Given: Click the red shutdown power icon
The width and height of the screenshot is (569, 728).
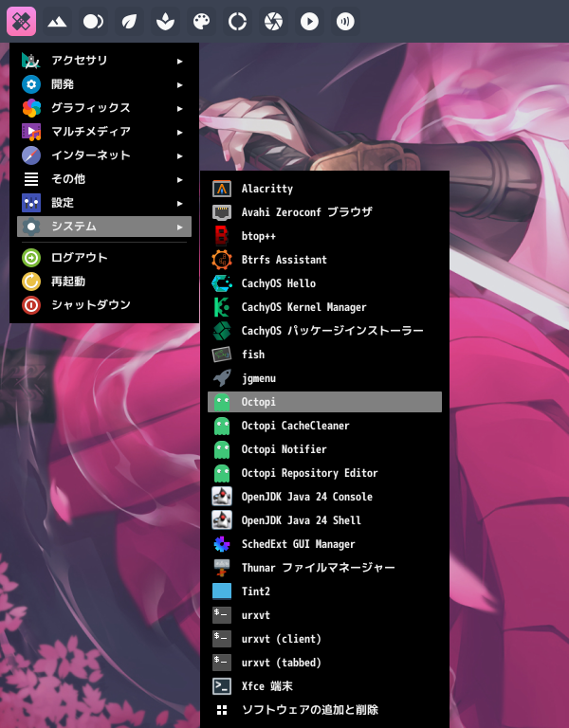Looking at the screenshot, I should pos(31,305).
